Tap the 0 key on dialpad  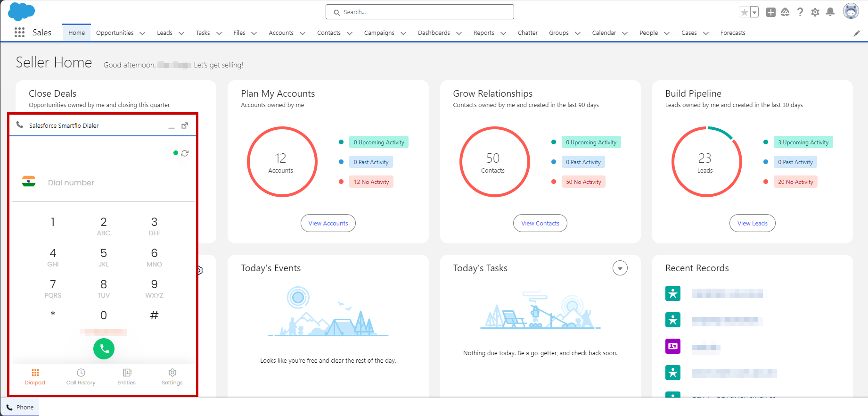[104, 315]
